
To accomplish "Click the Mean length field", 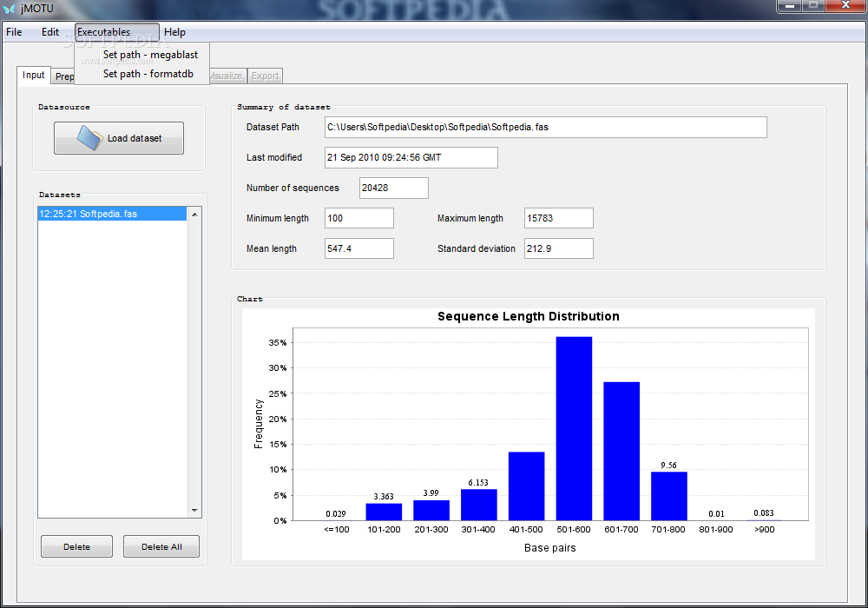I will click(x=358, y=248).
